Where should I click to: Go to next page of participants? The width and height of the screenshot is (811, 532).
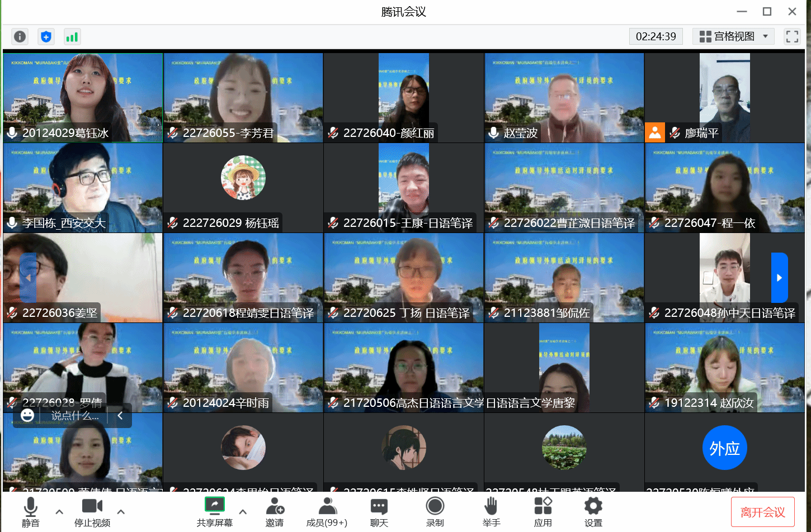[779, 278]
